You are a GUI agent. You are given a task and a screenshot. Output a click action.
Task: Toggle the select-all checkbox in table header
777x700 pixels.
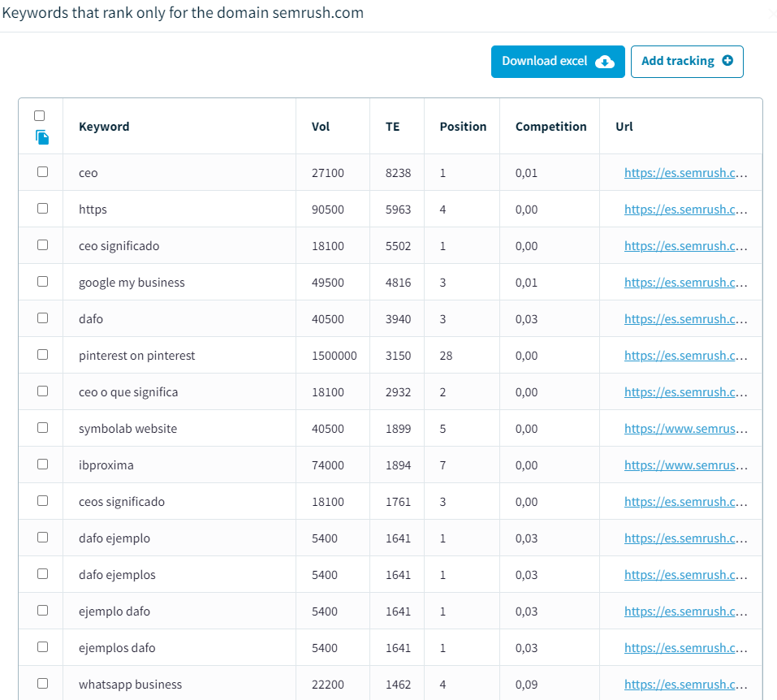coord(40,115)
